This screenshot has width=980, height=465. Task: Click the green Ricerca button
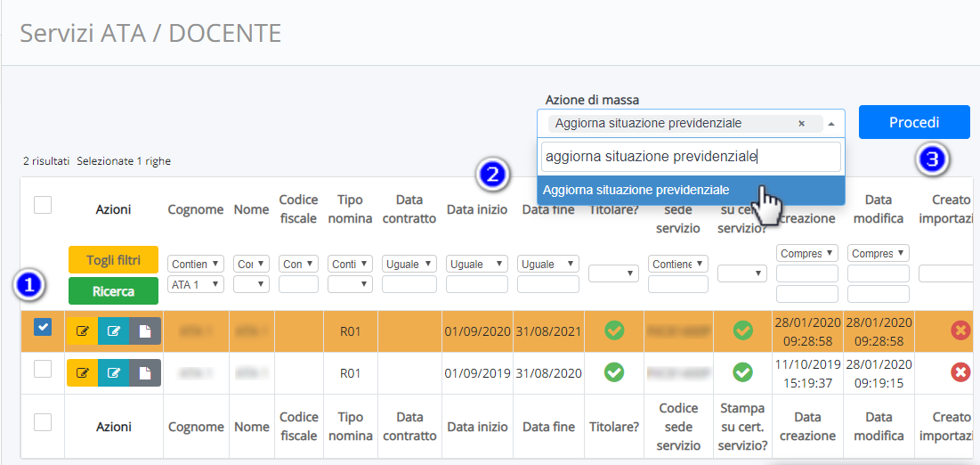113,291
